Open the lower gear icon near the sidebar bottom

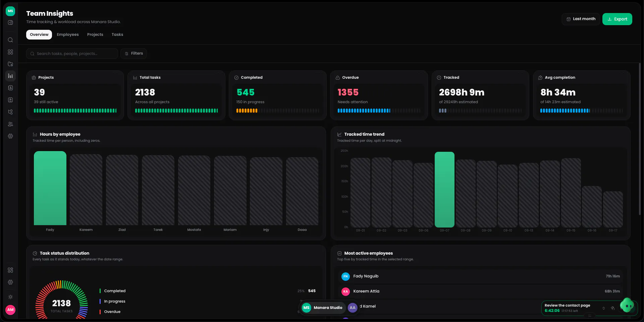point(10,282)
